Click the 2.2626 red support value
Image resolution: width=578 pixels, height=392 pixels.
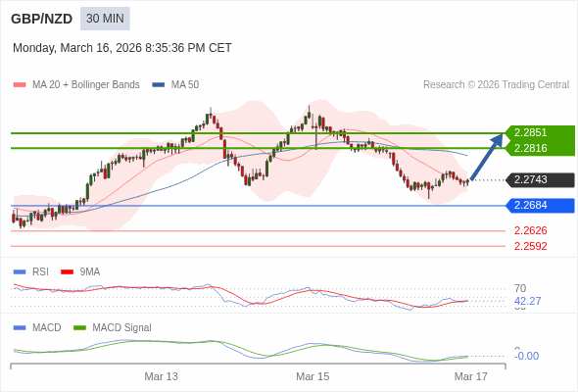click(x=530, y=231)
